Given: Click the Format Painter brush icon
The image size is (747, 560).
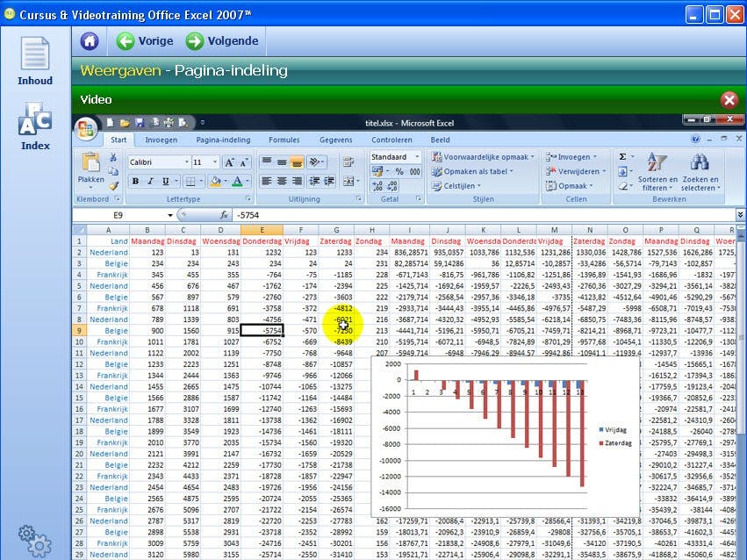Looking at the screenshot, I should click(113, 186).
